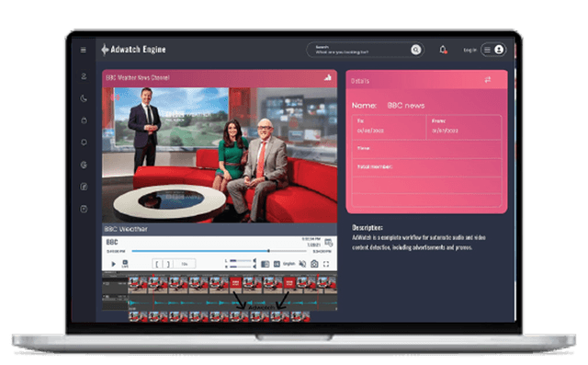Click the Adwatch Engine logo
The width and height of the screenshot is (588, 365).
click(x=133, y=49)
